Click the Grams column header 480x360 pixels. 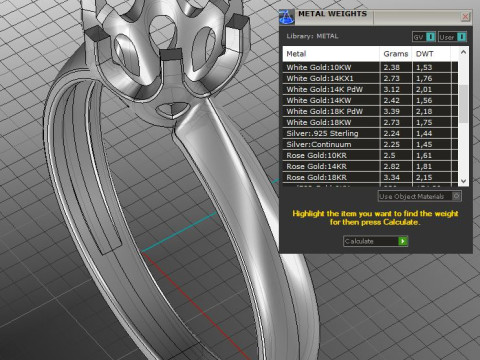pos(396,54)
